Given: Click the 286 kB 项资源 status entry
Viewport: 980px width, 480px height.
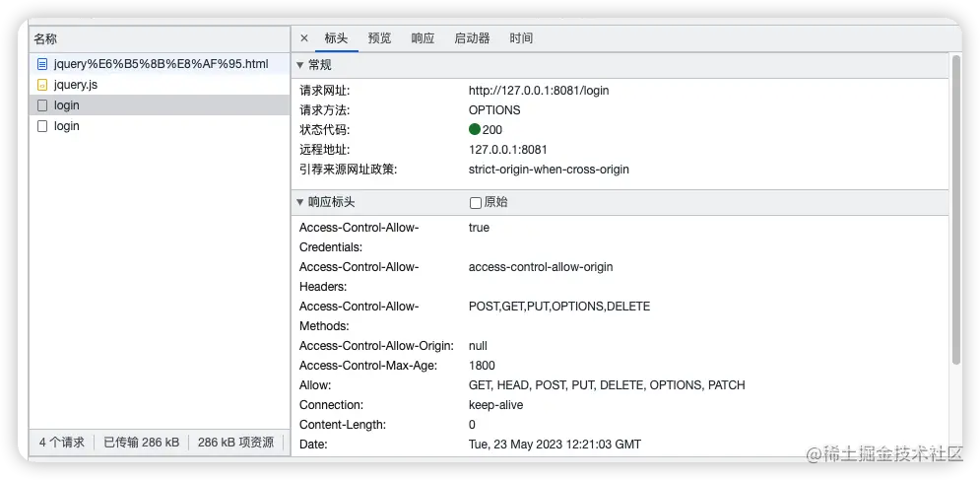Looking at the screenshot, I should 235,443.
